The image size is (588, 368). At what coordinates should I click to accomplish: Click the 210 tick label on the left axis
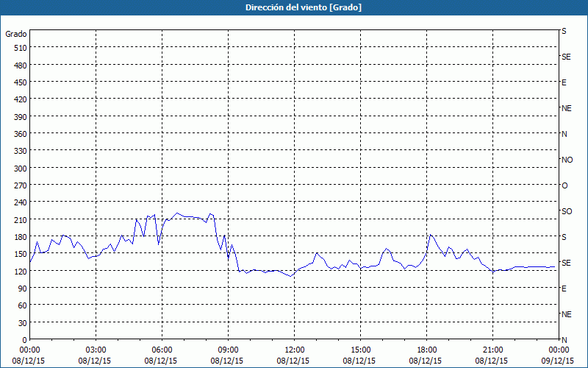(x=21, y=220)
